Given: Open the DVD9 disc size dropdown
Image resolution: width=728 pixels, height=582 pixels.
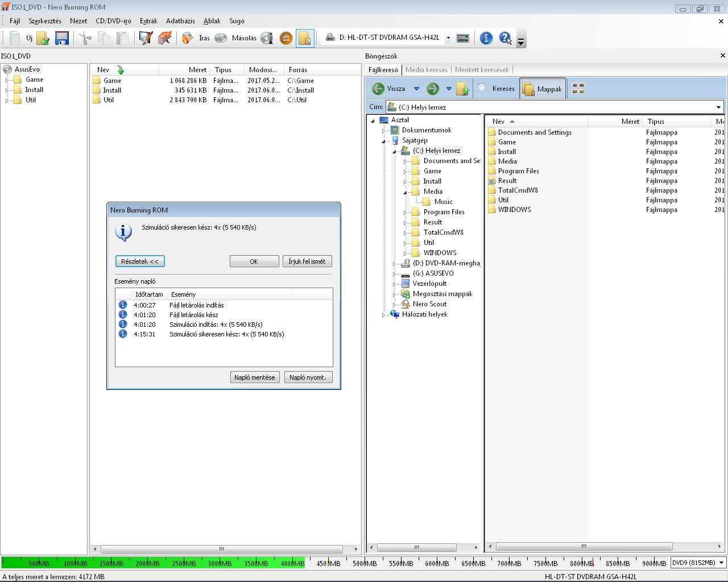Looking at the screenshot, I should (x=721, y=563).
